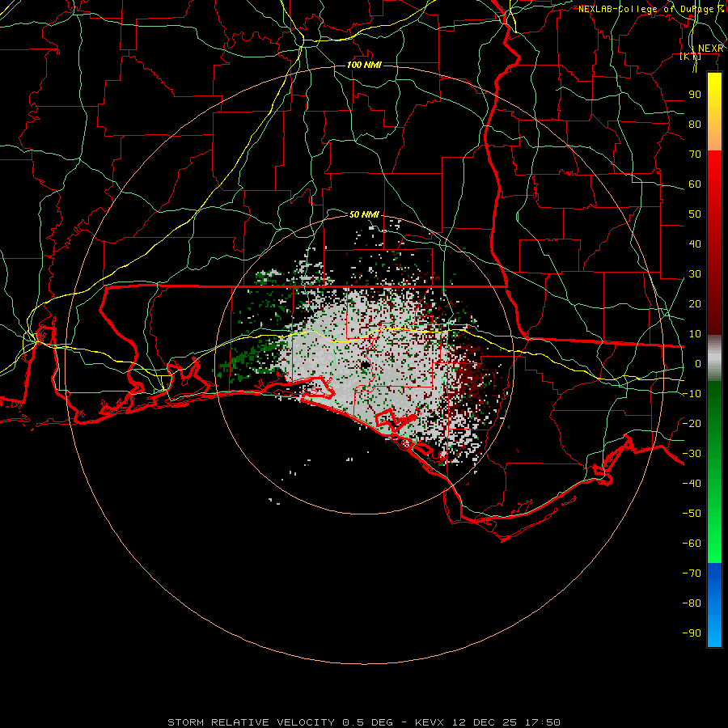728x728 pixels.
Task: Select the -90 value on the velocity scale
Action: pyautogui.click(x=692, y=633)
